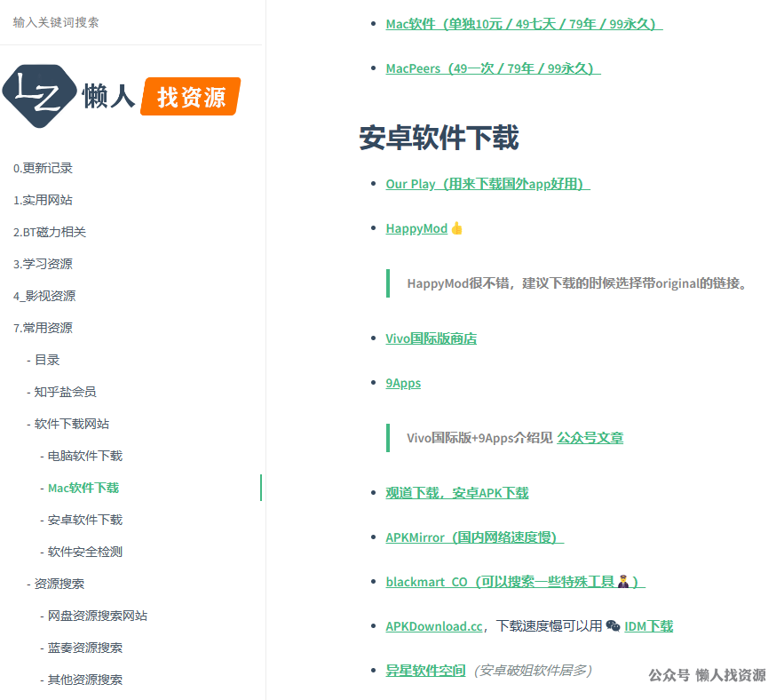Open the Our Play link

tap(487, 184)
